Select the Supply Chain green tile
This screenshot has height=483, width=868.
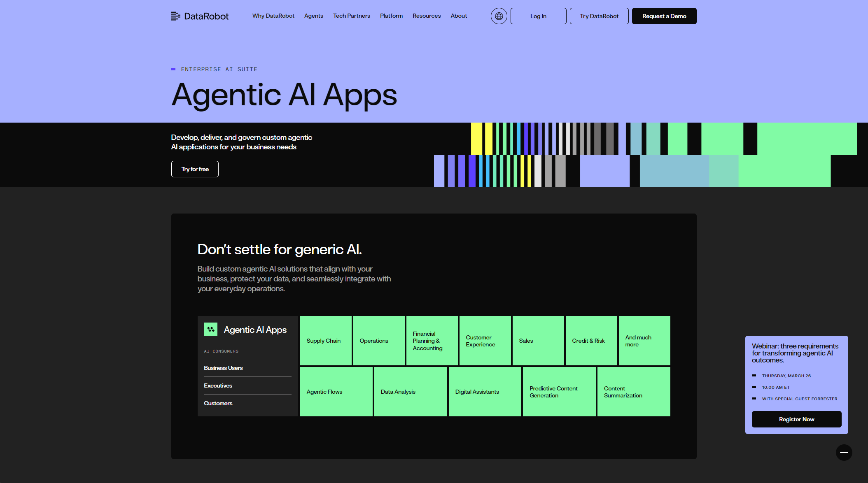coord(325,341)
